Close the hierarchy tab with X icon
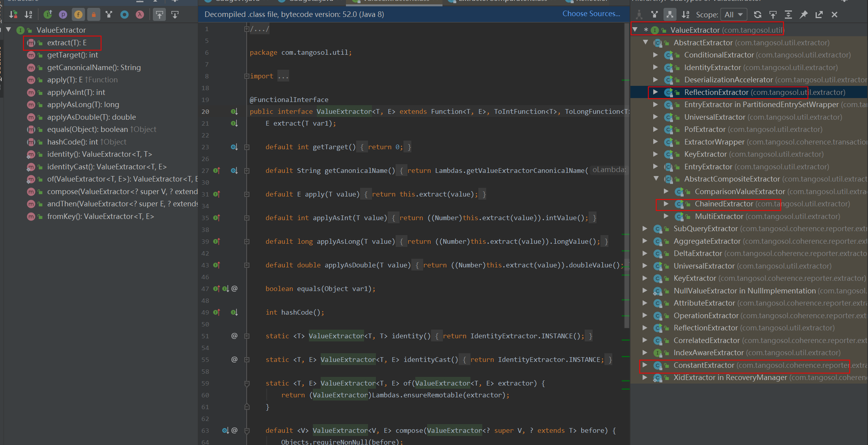 click(835, 15)
